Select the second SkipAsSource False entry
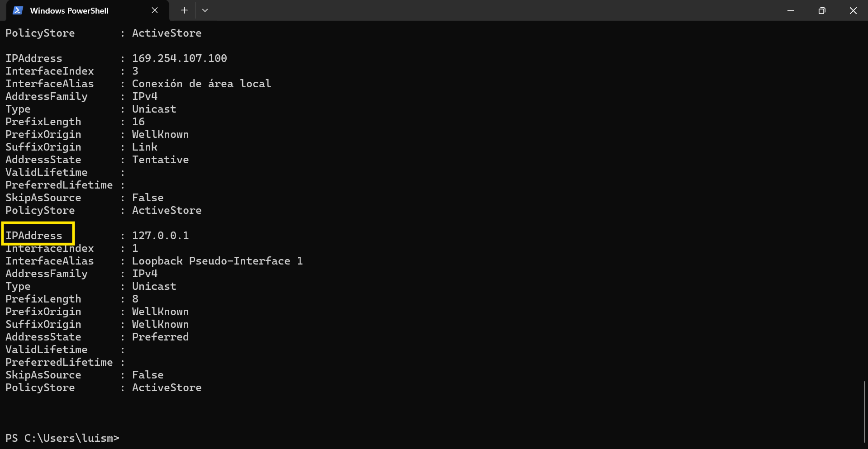 (148, 375)
